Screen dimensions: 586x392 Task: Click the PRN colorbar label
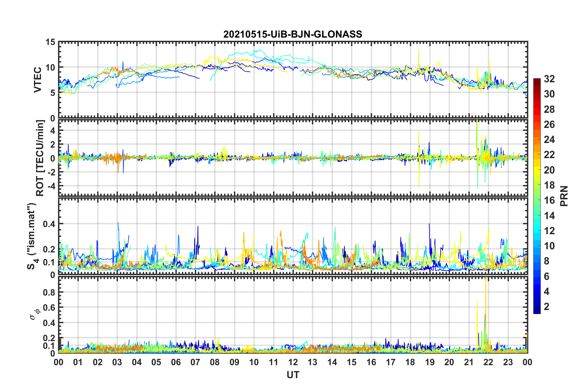pyautogui.click(x=564, y=196)
